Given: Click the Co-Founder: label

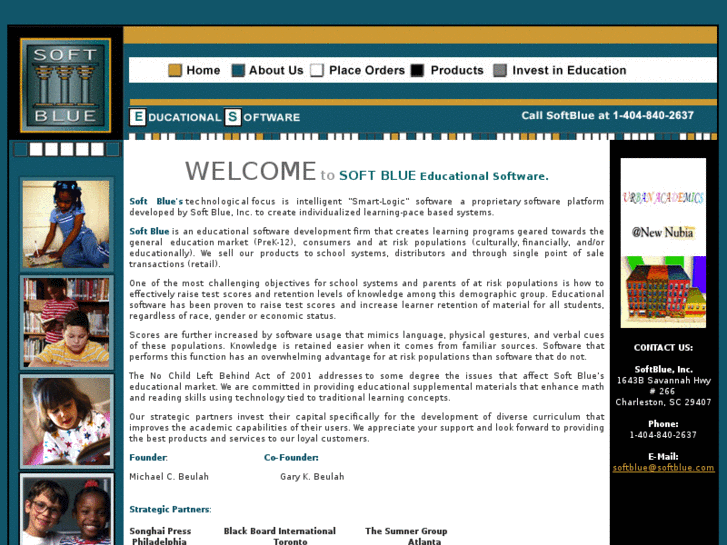Looking at the screenshot, I should pyautogui.click(x=291, y=458).
